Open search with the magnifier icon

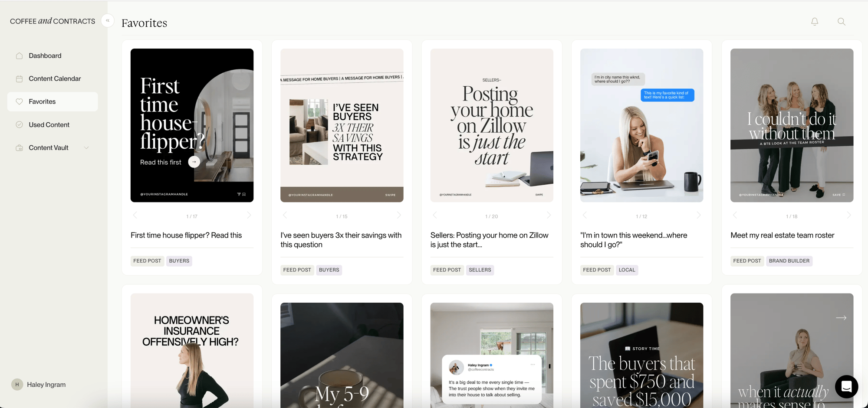point(841,22)
